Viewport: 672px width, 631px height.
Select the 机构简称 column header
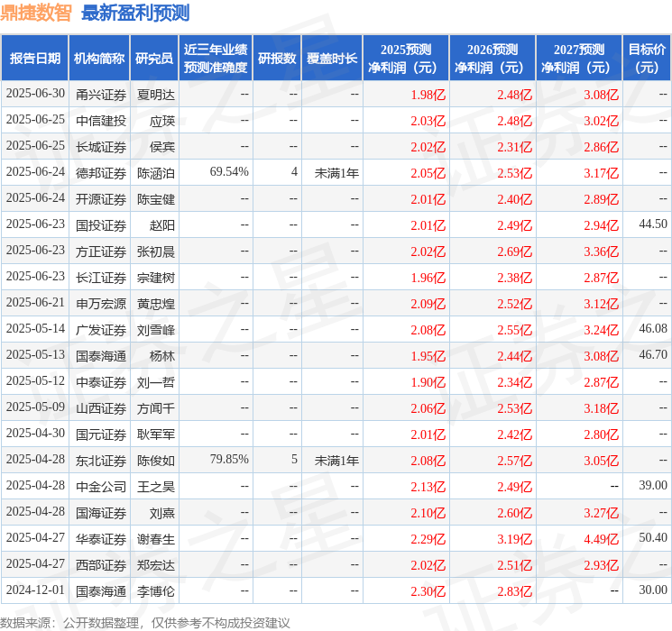pyautogui.click(x=99, y=59)
